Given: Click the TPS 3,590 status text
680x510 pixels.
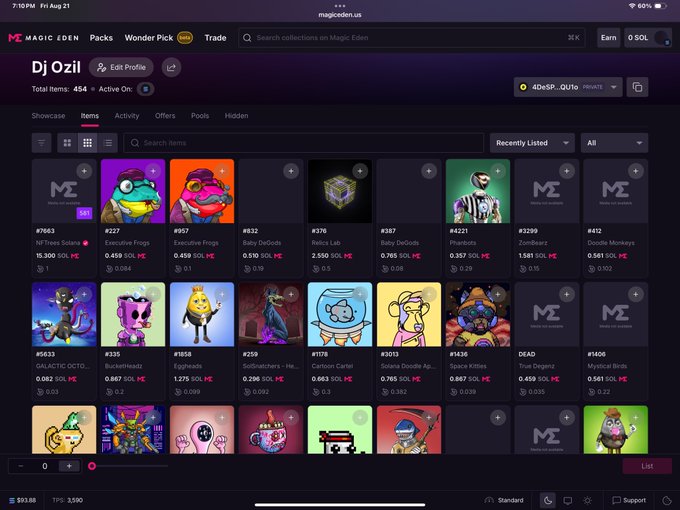Looking at the screenshot, I should point(67,500).
